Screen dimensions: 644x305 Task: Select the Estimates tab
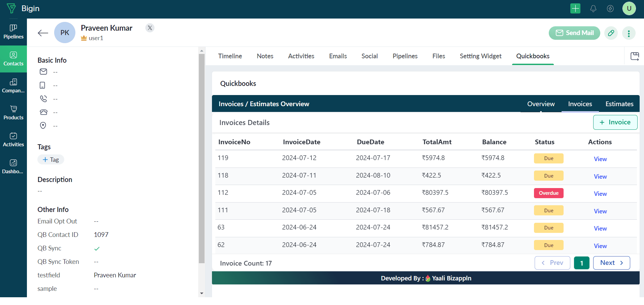619,104
